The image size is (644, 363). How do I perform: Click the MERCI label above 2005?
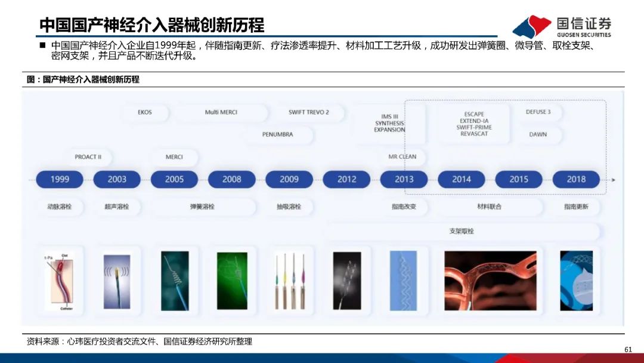[174, 157]
